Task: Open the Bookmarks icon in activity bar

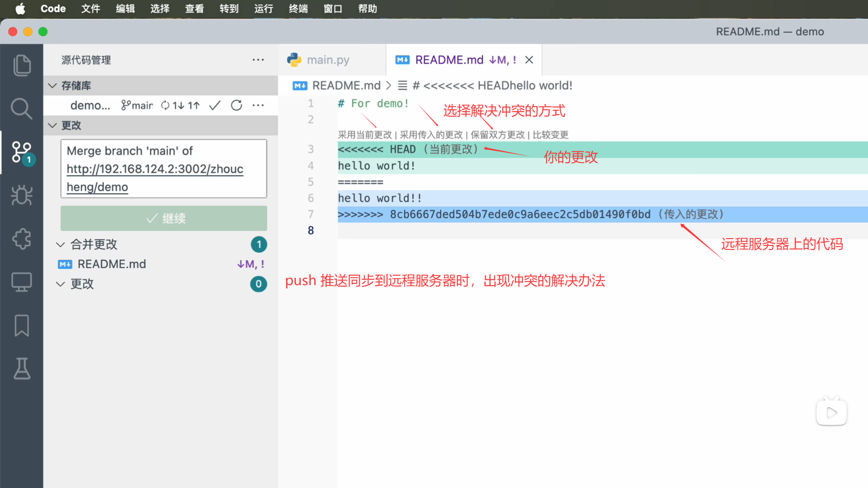Action: pyautogui.click(x=22, y=325)
